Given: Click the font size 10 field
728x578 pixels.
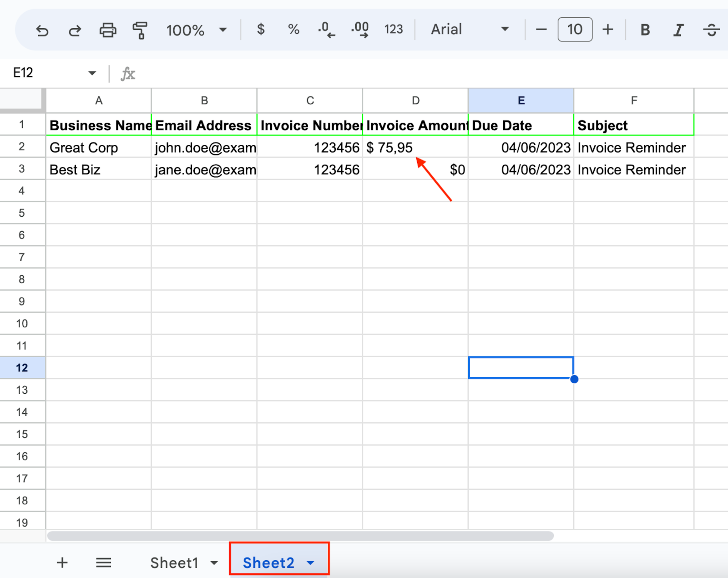Looking at the screenshot, I should tap(575, 30).
